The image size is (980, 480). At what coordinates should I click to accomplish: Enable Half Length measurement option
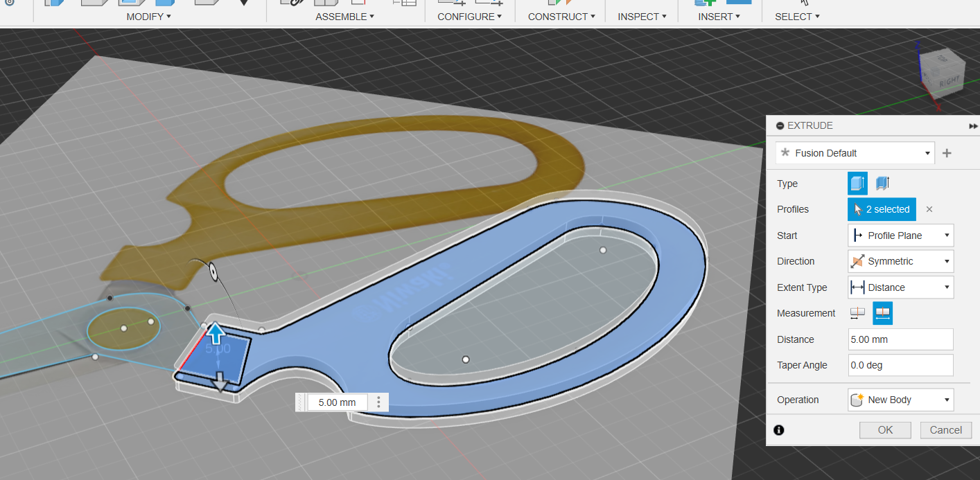(x=857, y=313)
